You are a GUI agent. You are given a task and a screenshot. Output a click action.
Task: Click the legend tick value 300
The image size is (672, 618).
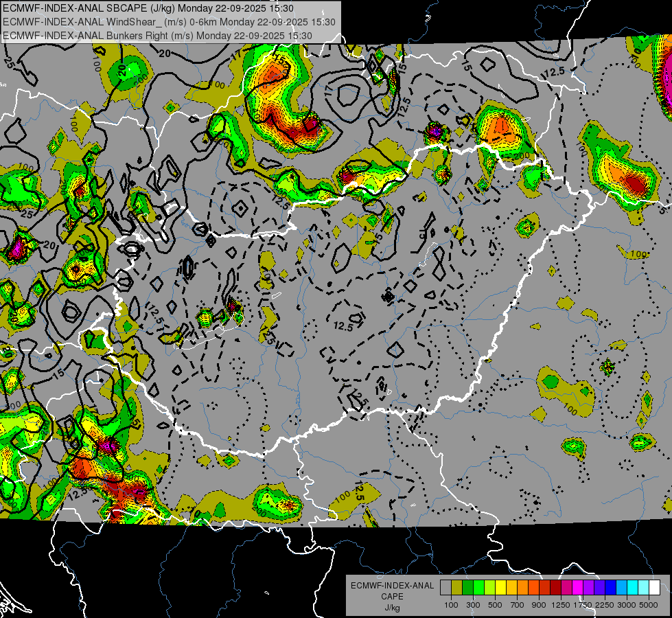pos(473,605)
